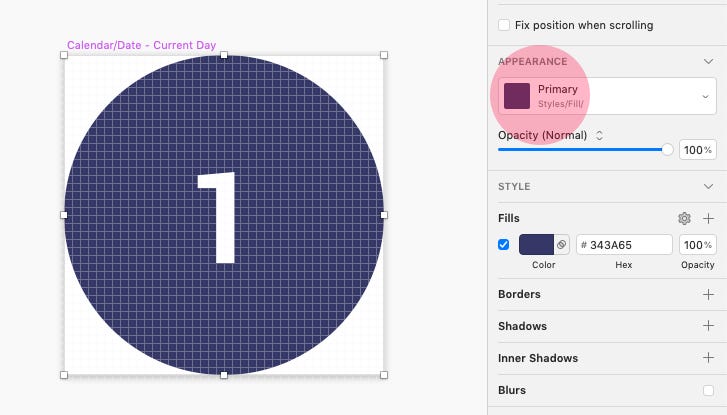Enable the Blurs checkbox
The width and height of the screenshot is (727, 415).
[708, 390]
